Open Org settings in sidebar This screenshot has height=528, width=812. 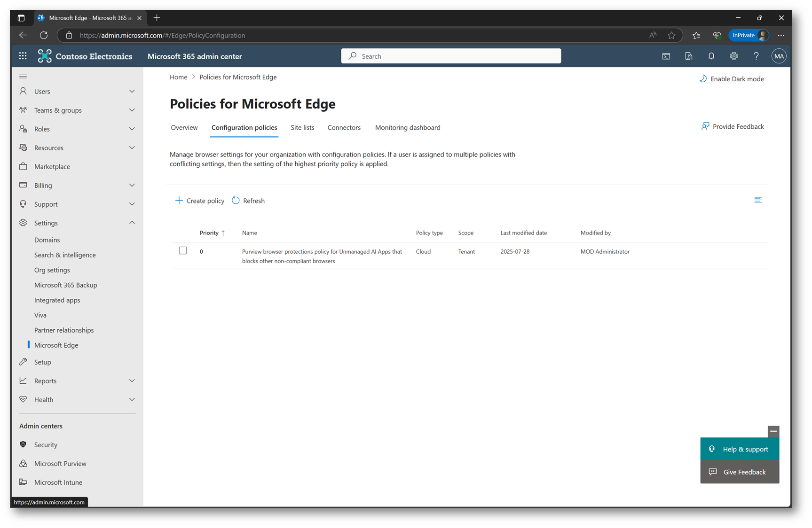coord(52,270)
